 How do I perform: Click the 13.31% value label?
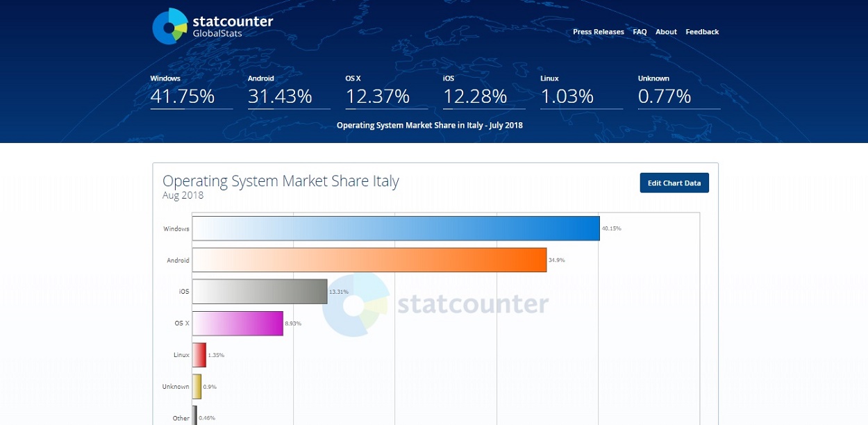(339, 292)
